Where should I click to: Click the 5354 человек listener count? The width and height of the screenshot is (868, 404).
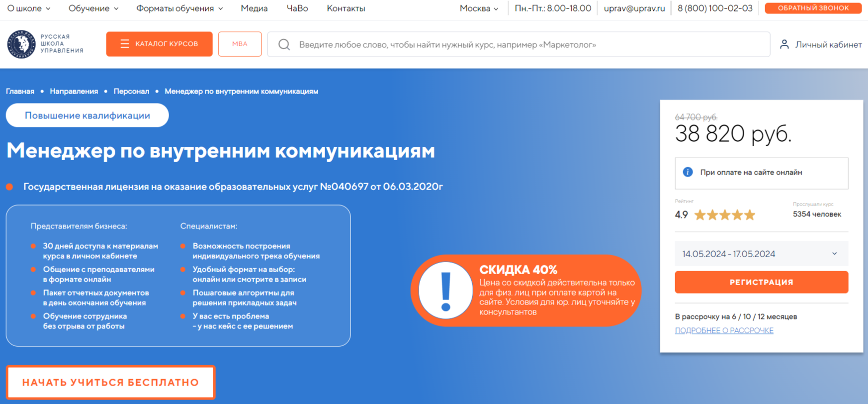[817, 214]
